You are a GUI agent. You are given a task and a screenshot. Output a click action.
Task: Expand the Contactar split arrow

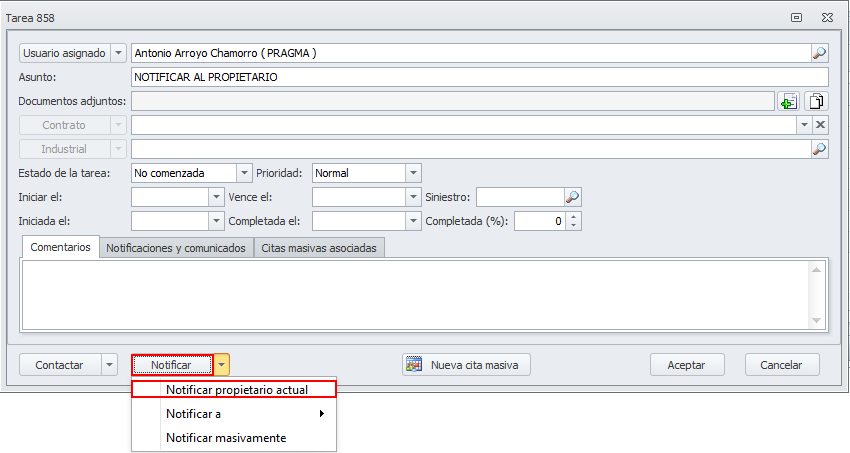point(109,365)
